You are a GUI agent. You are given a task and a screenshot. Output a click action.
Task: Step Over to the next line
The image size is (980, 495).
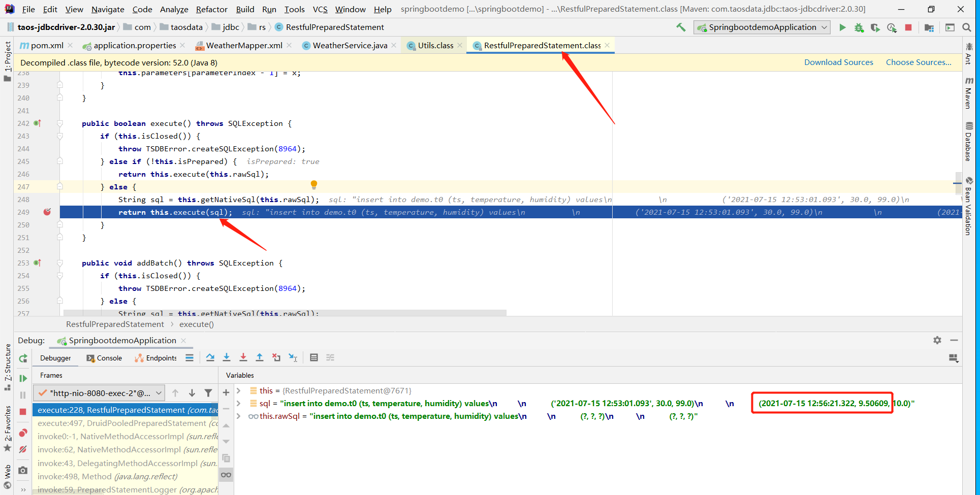210,357
